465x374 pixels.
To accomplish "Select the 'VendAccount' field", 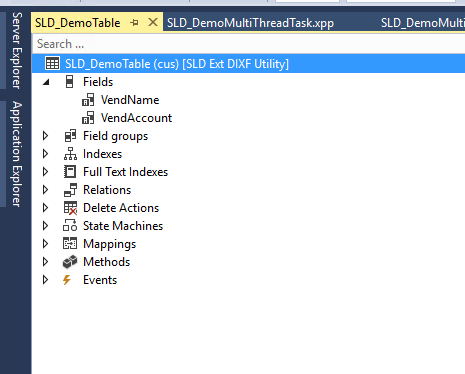I will click(136, 118).
